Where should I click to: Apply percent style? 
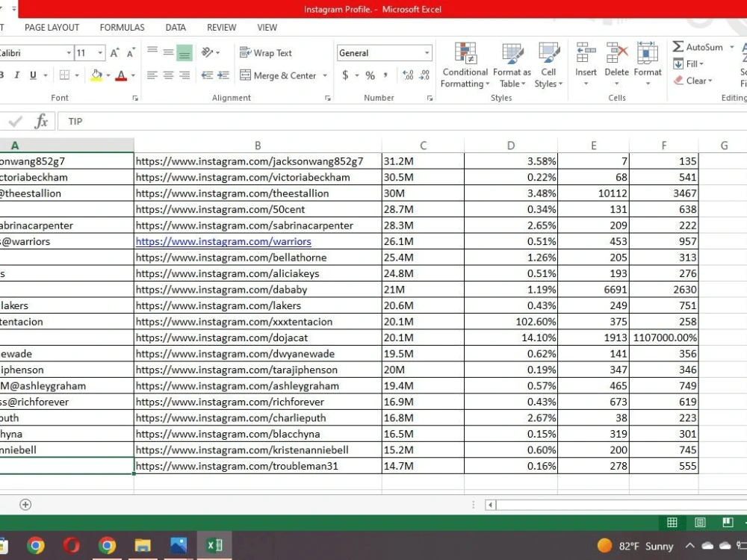tap(371, 75)
